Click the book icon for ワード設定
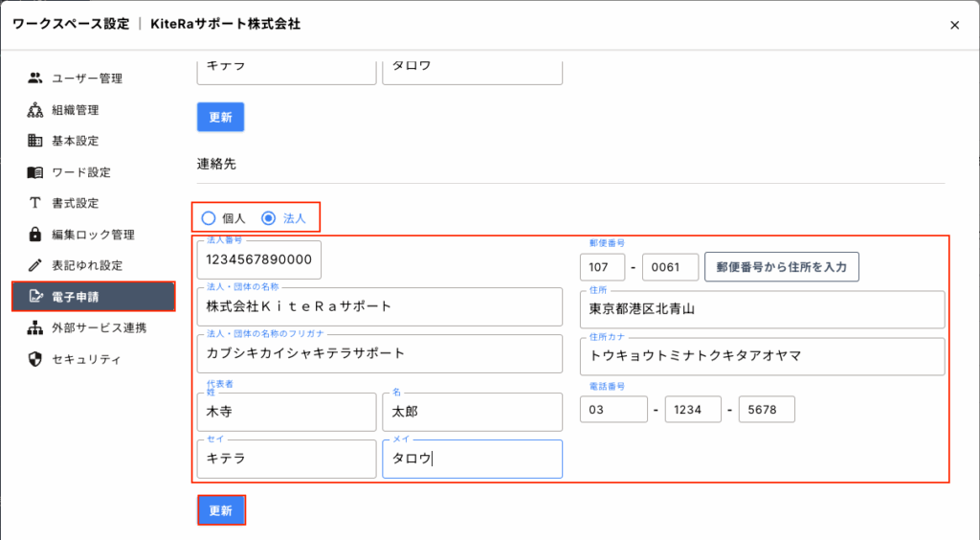Image resolution: width=980 pixels, height=540 pixels. [35, 172]
